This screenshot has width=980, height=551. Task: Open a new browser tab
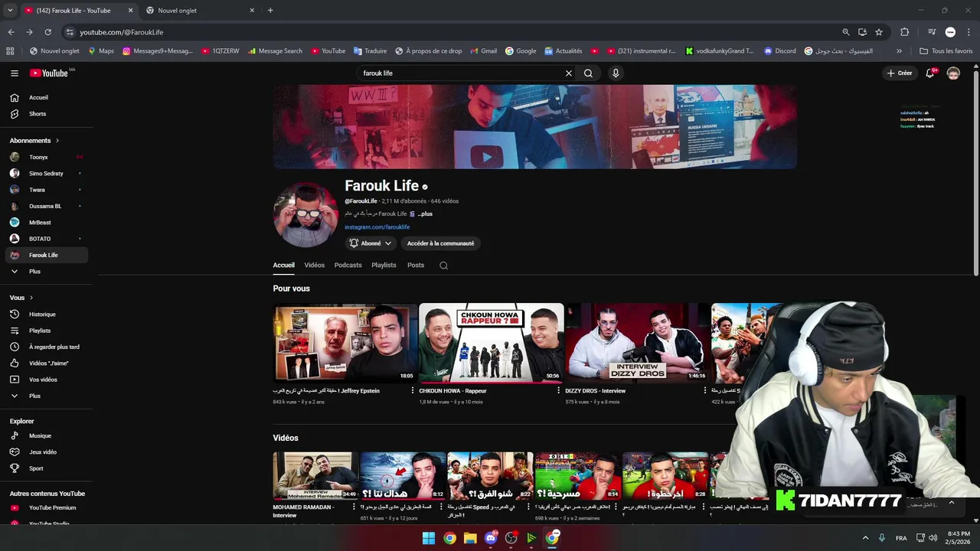270,11
